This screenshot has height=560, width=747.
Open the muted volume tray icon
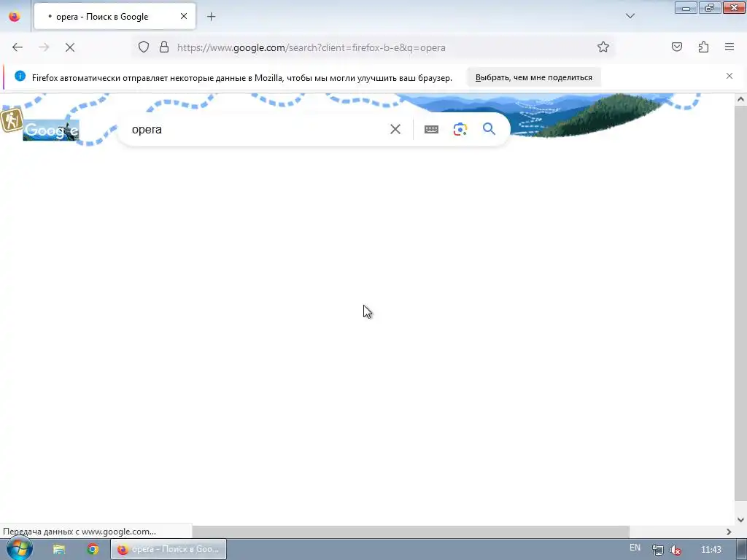(676, 550)
